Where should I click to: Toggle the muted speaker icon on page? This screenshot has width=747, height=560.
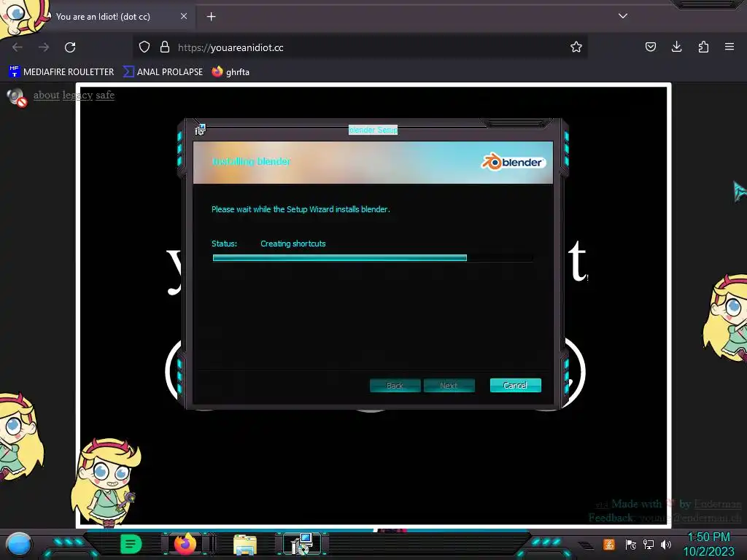click(17, 97)
